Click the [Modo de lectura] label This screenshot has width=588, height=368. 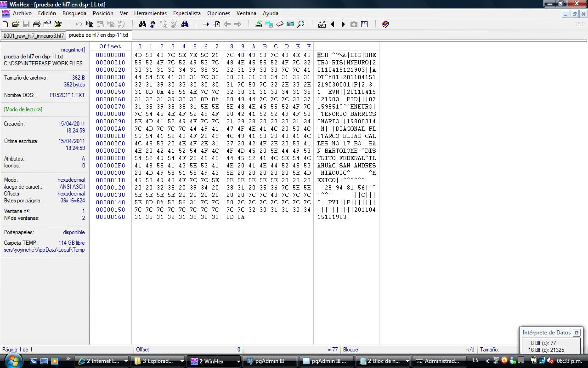(23, 109)
